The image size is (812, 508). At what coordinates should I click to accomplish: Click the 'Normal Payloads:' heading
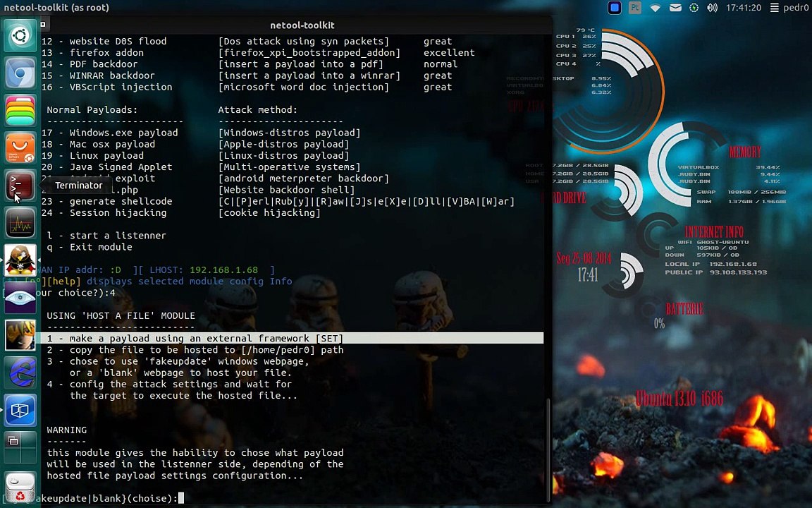(x=92, y=110)
